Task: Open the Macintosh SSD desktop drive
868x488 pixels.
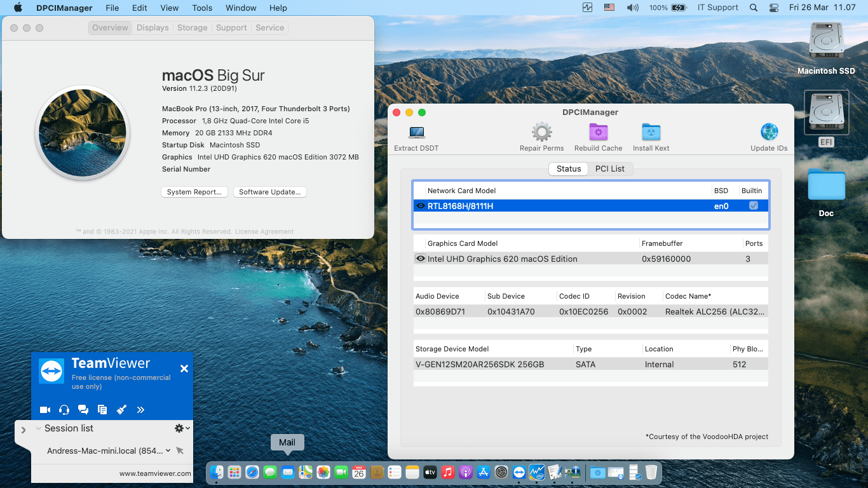Action: pos(826,42)
